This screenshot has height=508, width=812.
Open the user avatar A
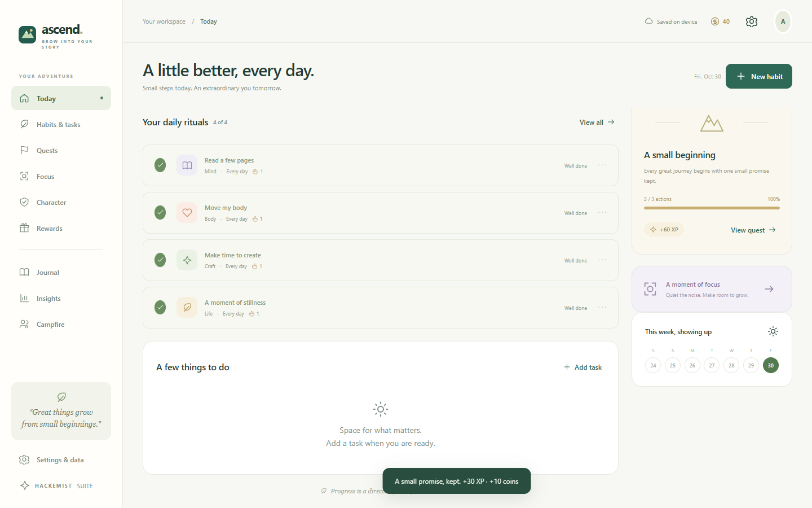783,21
